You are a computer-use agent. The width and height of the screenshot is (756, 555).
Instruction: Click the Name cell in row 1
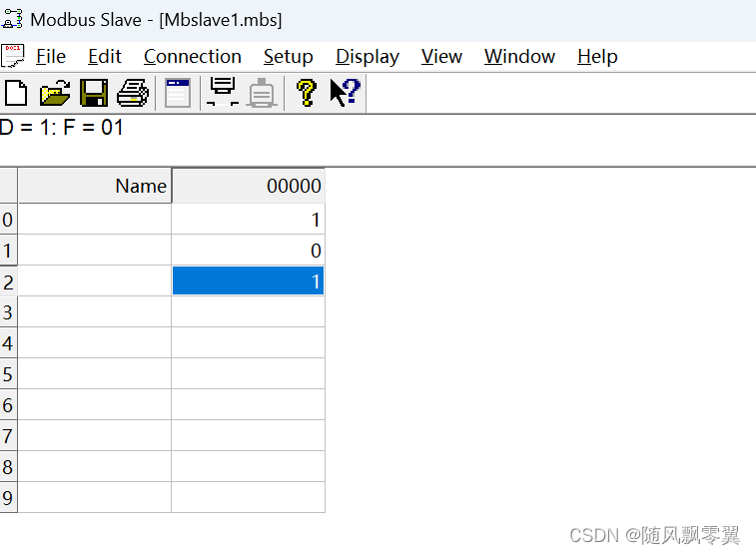point(95,250)
